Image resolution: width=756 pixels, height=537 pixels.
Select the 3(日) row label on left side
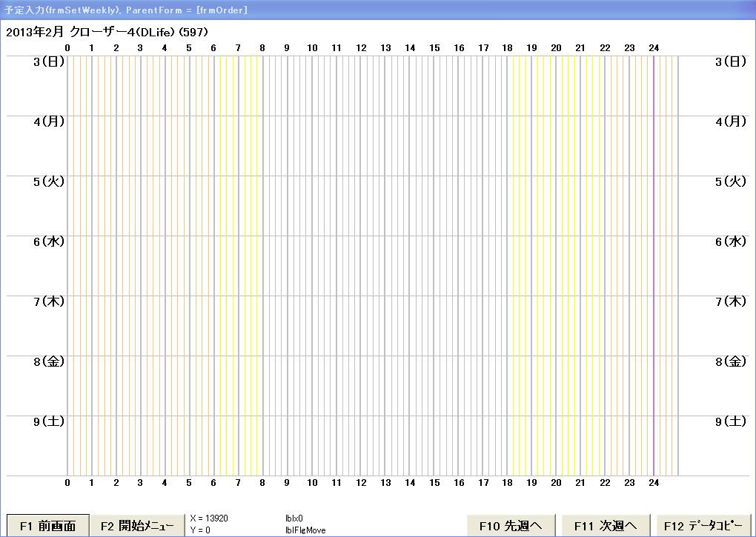(x=50, y=61)
